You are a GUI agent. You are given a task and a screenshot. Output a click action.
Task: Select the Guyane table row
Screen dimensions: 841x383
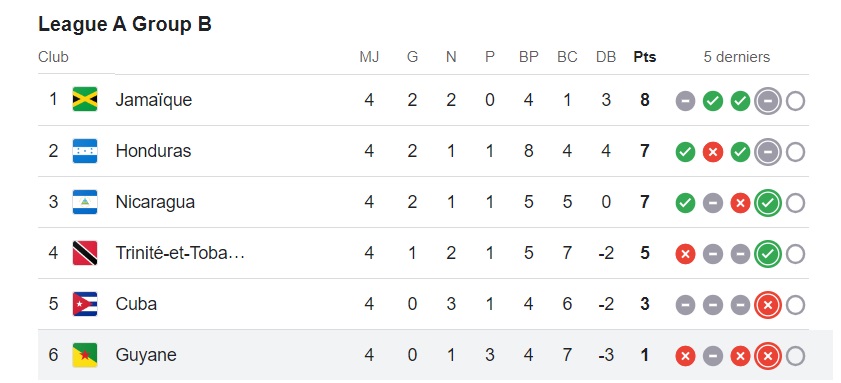(x=423, y=355)
